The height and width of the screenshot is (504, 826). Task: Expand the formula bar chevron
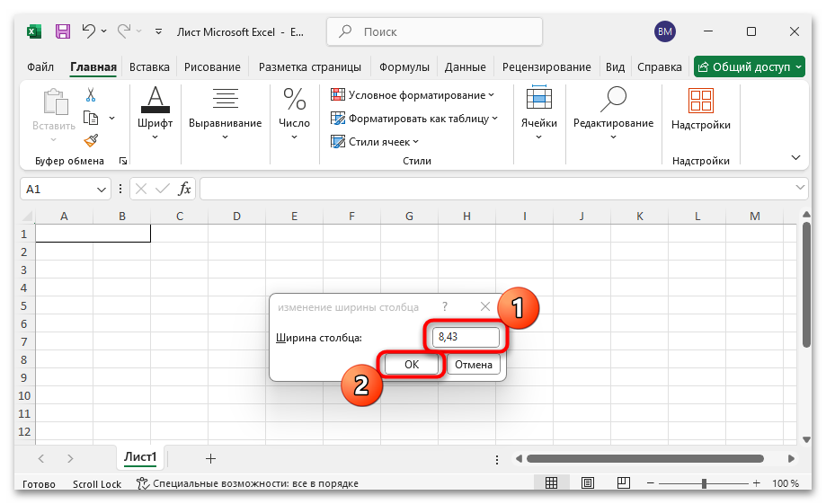(x=800, y=187)
